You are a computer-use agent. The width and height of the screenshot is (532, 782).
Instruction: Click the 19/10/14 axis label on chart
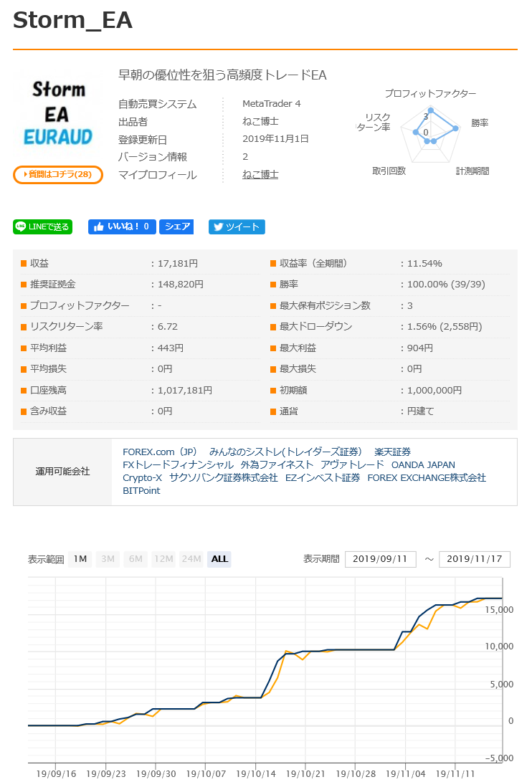255,773
